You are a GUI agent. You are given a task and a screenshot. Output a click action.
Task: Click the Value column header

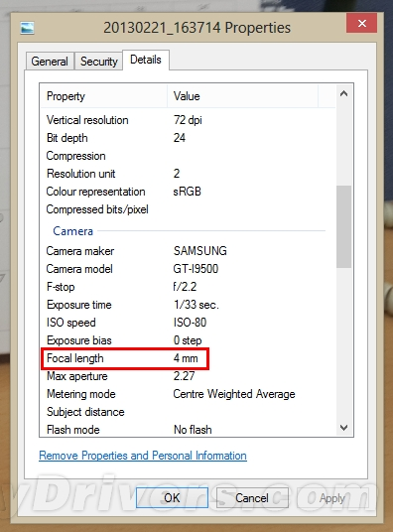[x=243, y=96]
